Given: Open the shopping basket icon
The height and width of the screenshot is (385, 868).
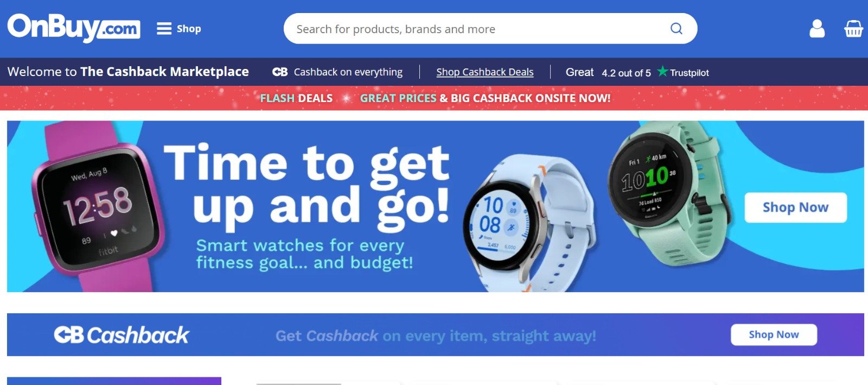Looking at the screenshot, I should coord(853,28).
